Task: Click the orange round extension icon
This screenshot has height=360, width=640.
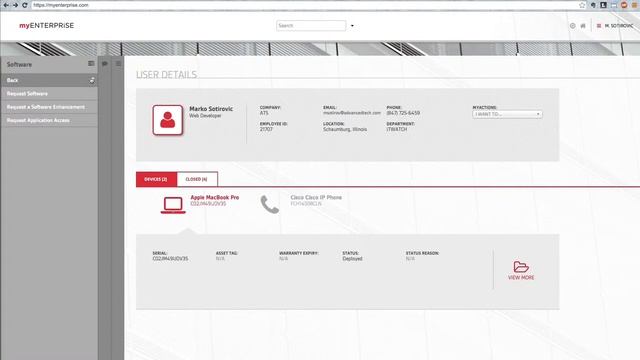Action: (624, 5)
